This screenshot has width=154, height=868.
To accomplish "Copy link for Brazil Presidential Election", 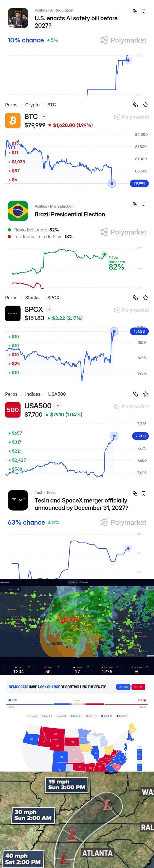I will pyautogui.click(x=135, y=204).
